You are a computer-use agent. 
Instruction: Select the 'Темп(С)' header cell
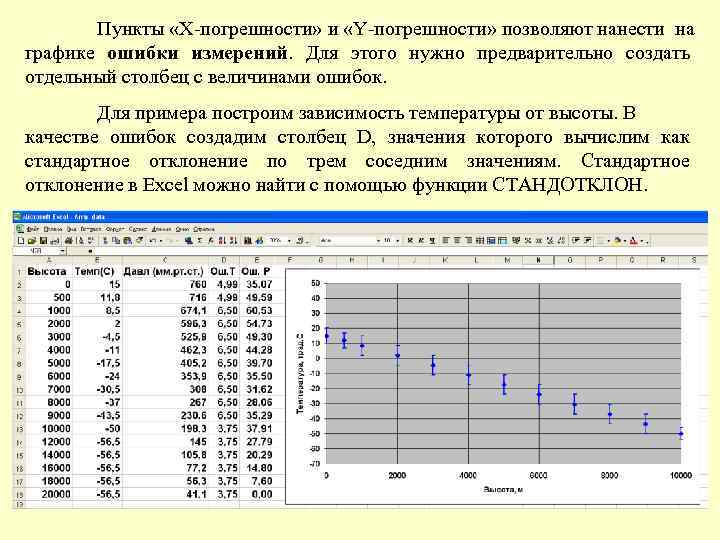point(95,271)
